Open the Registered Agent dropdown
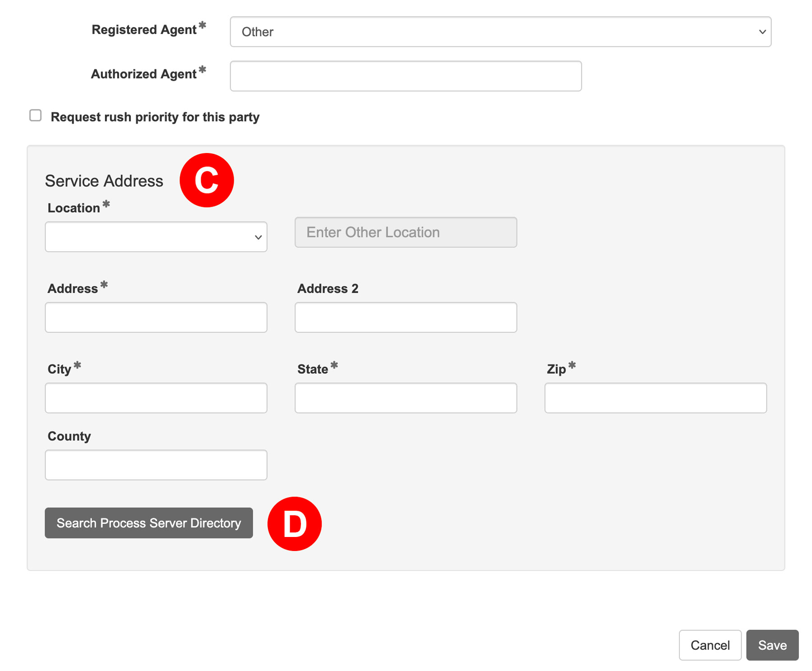The width and height of the screenshot is (812, 671). click(x=500, y=32)
